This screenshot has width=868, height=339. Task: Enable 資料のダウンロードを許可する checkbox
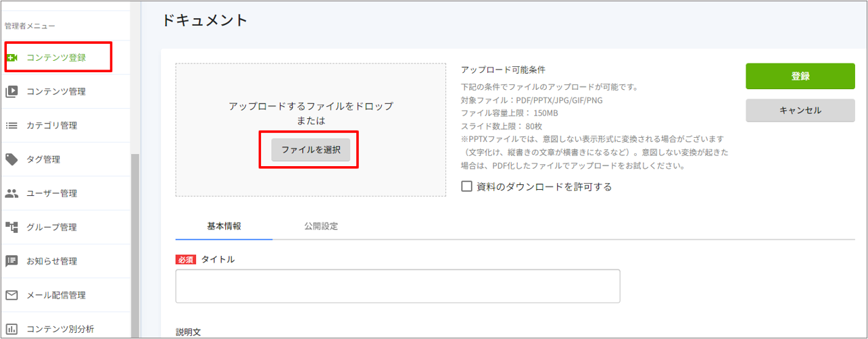pyautogui.click(x=466, y=186)
